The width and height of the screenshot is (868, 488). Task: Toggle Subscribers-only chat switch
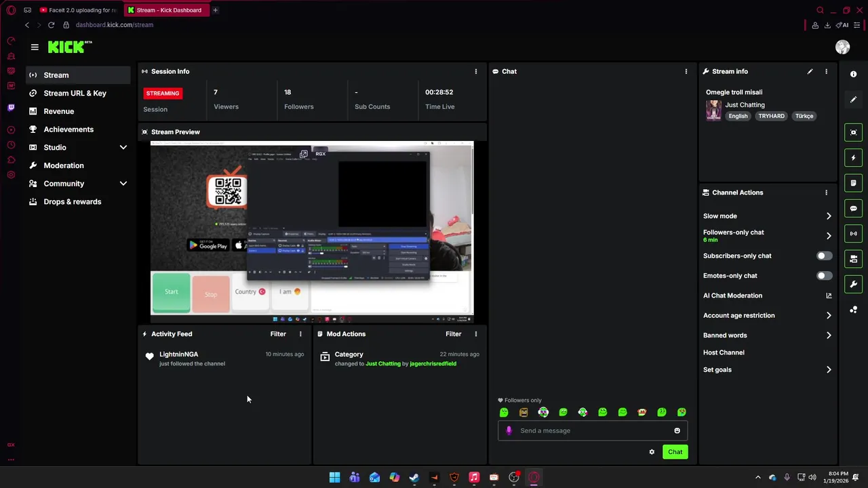pyautogui.click(x=824, y=256)
